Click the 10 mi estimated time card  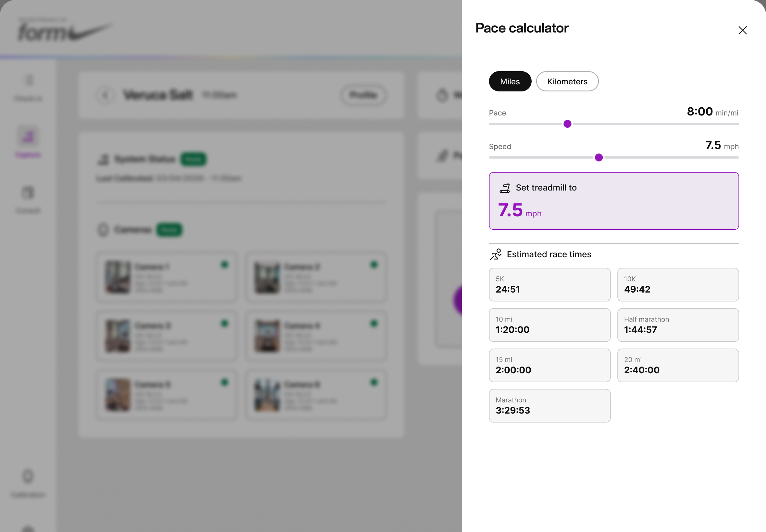click(550, 325)
